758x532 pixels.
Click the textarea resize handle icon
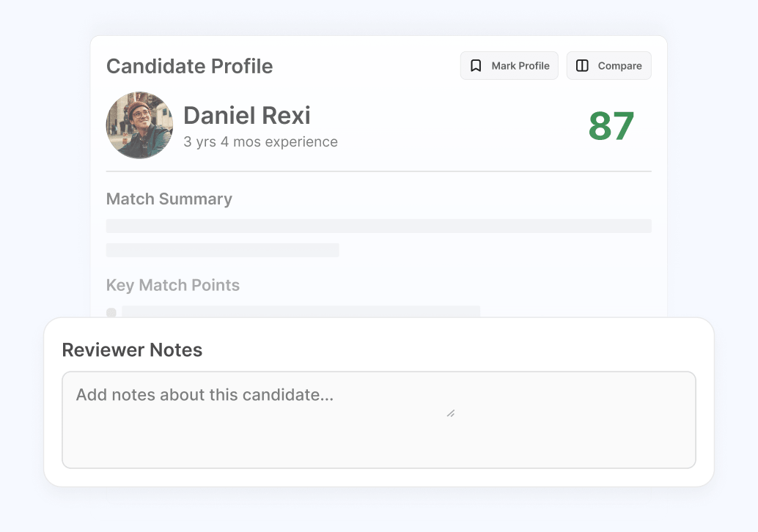[451, 413]
